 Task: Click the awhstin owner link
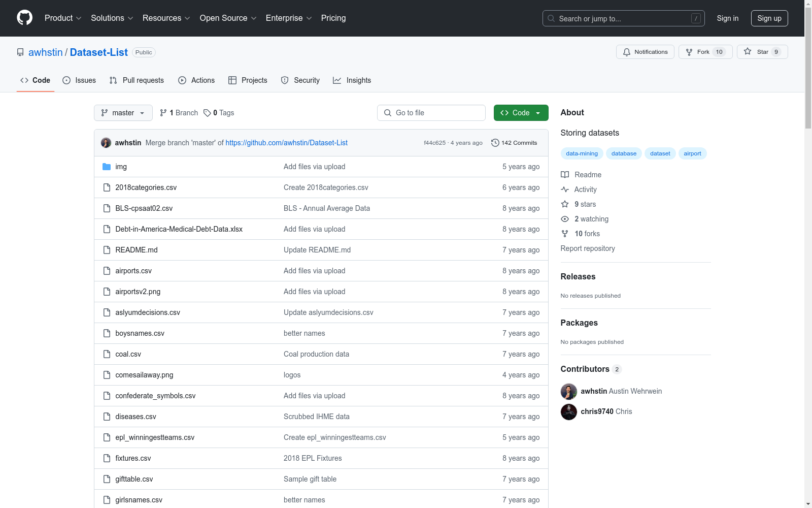click(x=46, y=52)
